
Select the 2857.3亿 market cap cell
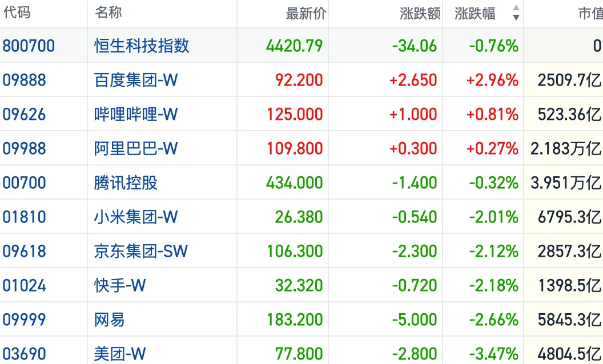coord(569,252)
